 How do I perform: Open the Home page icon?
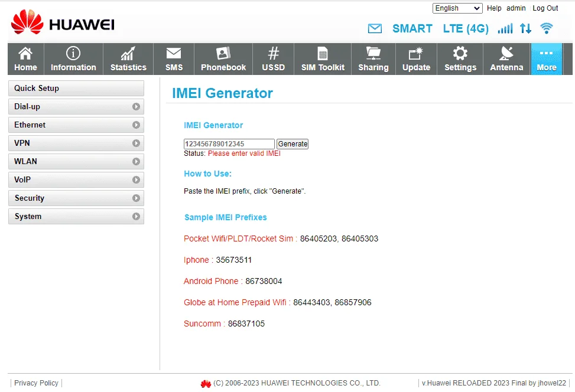[x=25, y=54]
